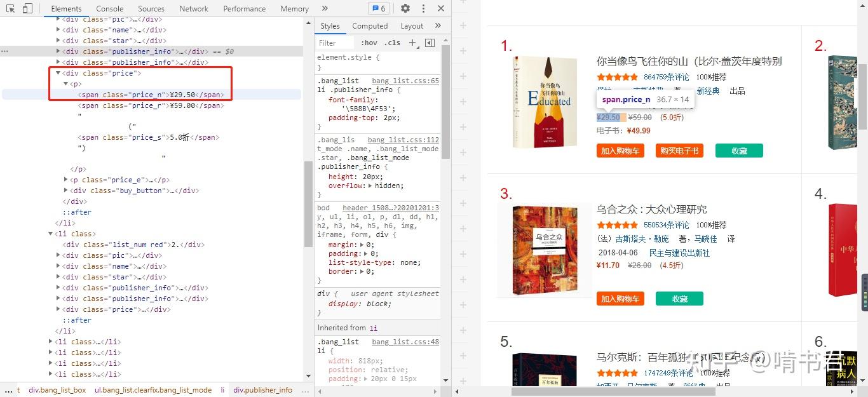Open the customize DevTools three-dot menu
The width and height of the screenshot is (868, 397).
[x=423, y=8]
